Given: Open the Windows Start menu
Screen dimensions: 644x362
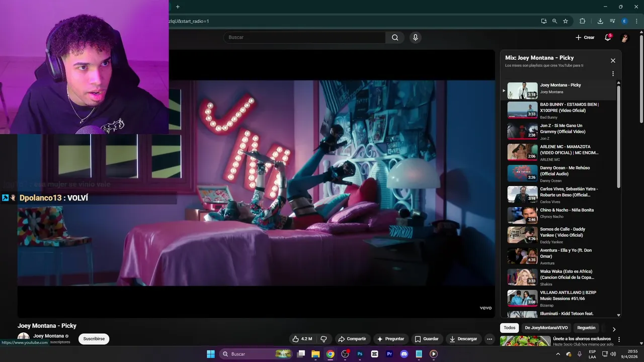Looking at the screenshot, I should point(211,354).
